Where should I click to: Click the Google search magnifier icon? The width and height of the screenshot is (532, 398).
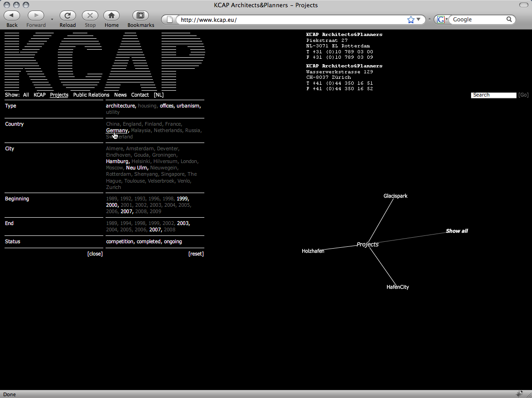pyautogui.click(x=509, y=20)
